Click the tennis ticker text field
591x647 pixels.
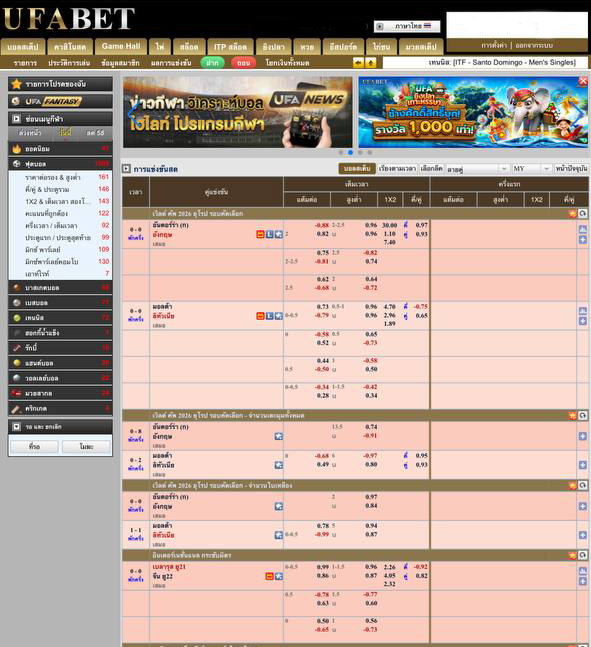[x=485, y=63]
